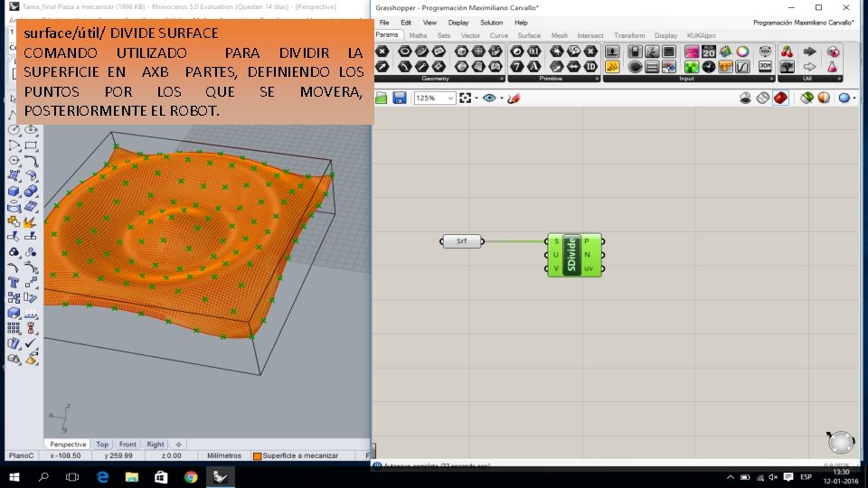The image size is (868, 488).
Task: Select the Srf parameter on canvas
Action: pos(462,241)
